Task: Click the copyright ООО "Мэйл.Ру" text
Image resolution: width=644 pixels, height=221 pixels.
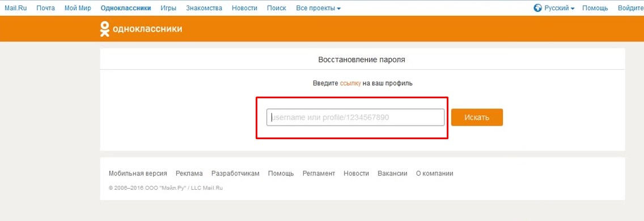Action: (x=166, y=187)
